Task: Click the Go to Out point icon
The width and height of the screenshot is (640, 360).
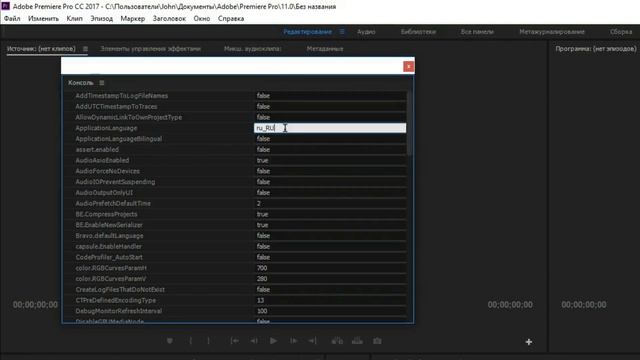Action: point(312,341)
